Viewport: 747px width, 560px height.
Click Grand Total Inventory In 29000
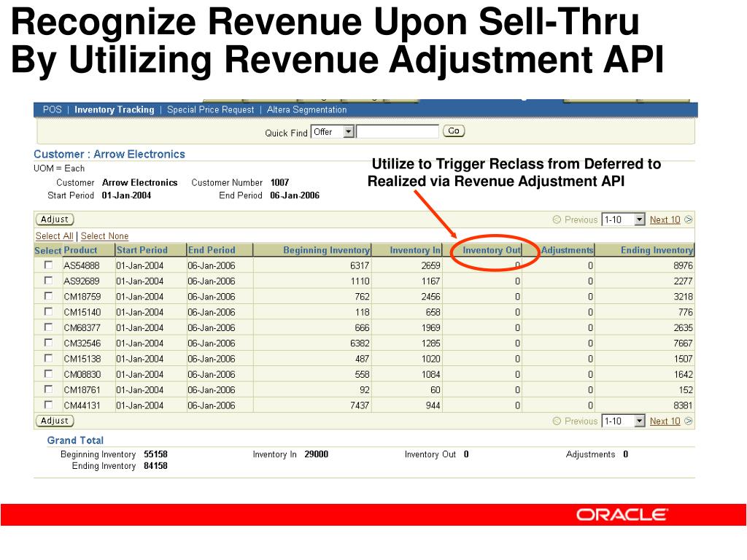point(317,454)
